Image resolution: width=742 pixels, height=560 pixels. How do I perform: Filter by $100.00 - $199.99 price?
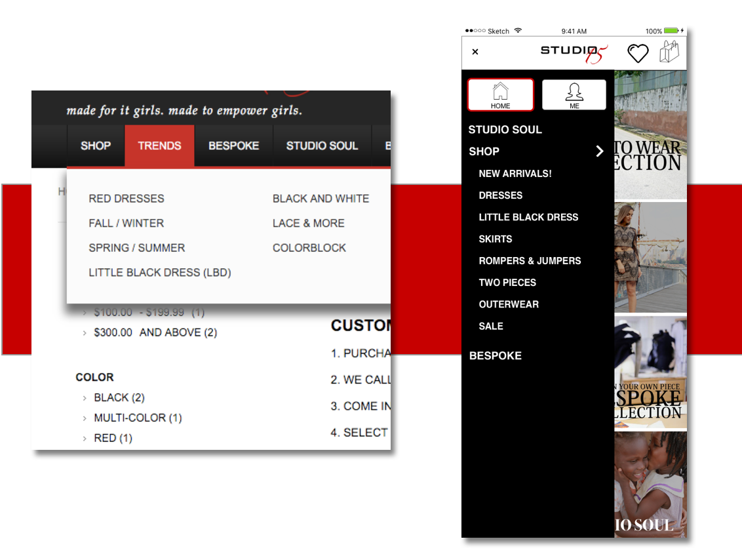[149, 312]
